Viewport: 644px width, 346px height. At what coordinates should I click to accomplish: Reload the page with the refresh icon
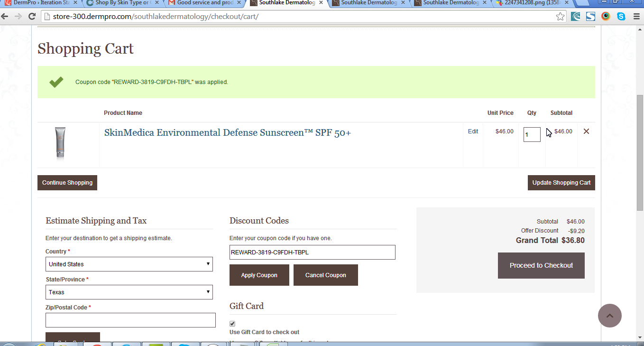[32, 17]
